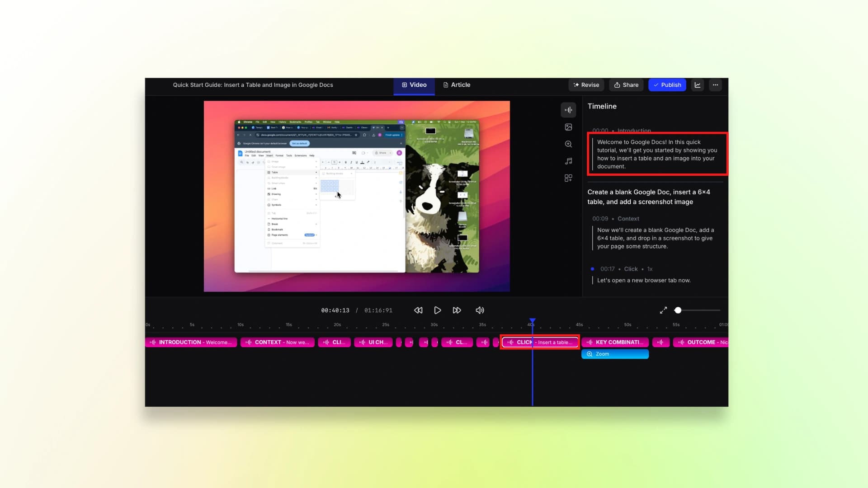
Task: Select the blue Zoom effect clip
Action: (615, 354)
